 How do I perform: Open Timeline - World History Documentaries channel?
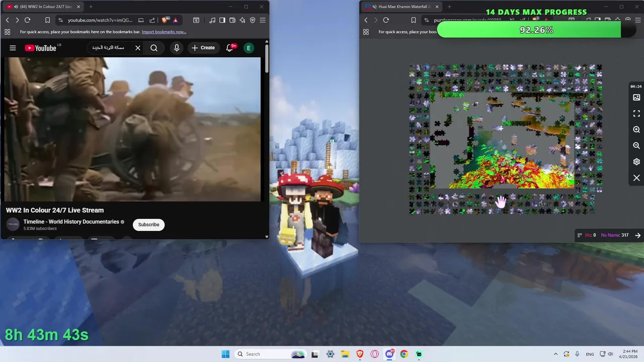[71, 222]
